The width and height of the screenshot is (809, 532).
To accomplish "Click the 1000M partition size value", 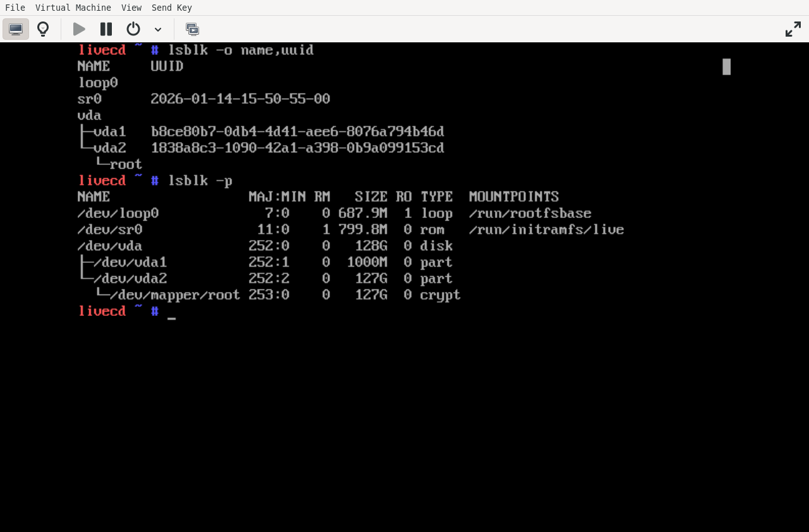I will (367, 262).
